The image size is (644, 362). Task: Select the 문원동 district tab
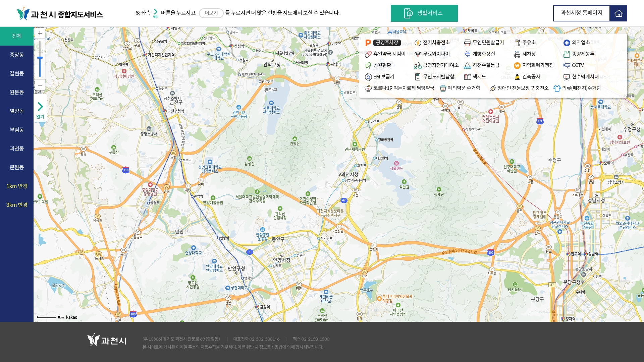pyautogui.click(x=17, y=167)
